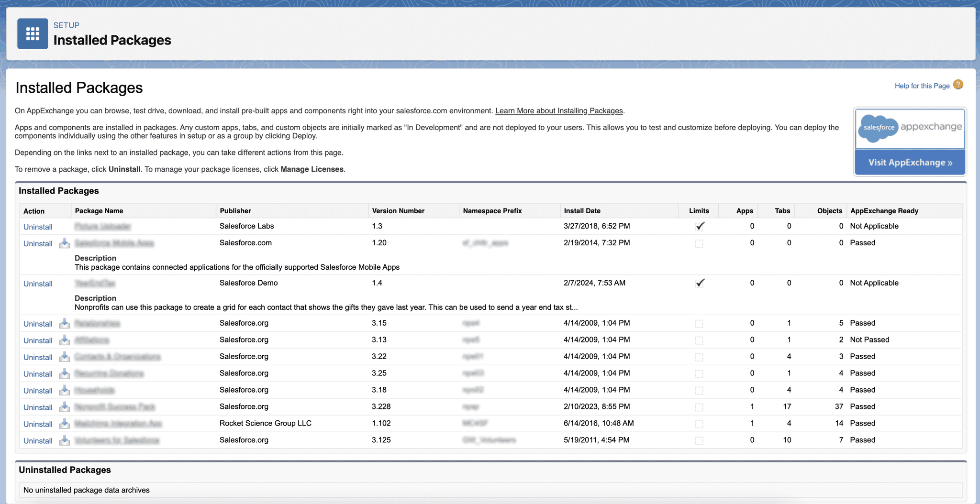The width and height of the screenshot is (980, 504).
Task: Open Learn More about Installing Packages
Action: (x=559, y=110)
